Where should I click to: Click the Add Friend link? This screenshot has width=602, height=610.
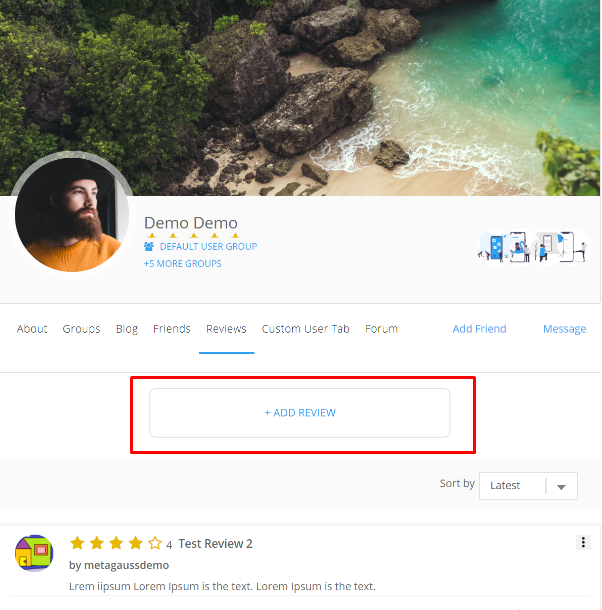pyautogui.click(x=479, y=329)
